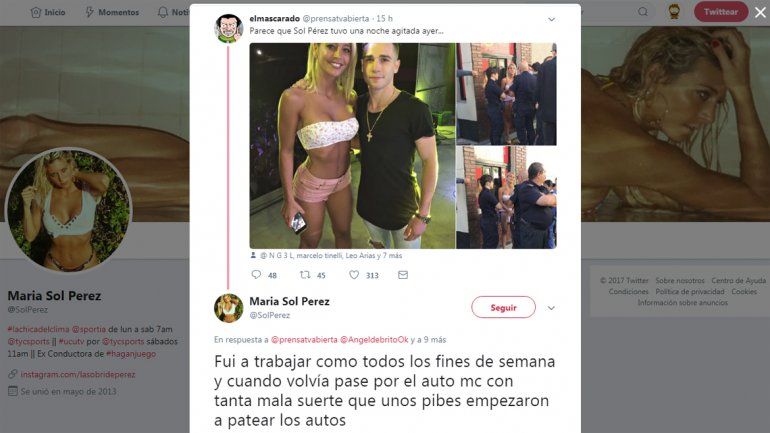Like the tweet with heart icon

[354, 275]
